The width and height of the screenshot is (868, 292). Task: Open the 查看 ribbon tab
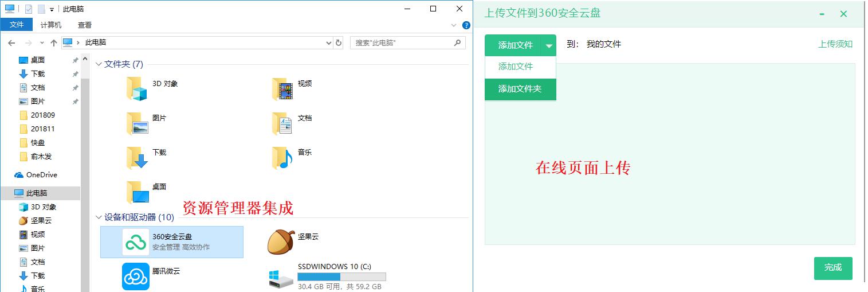click(85, 25)
